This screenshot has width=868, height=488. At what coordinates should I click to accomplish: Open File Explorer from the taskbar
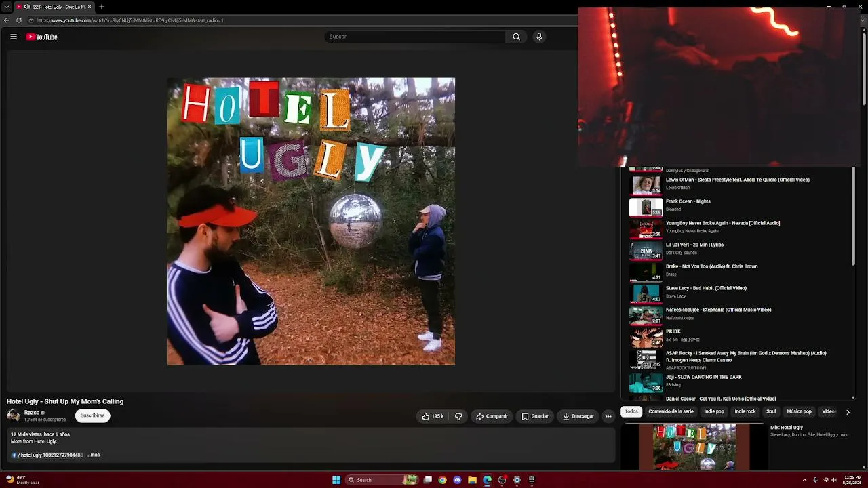[472, 480]
